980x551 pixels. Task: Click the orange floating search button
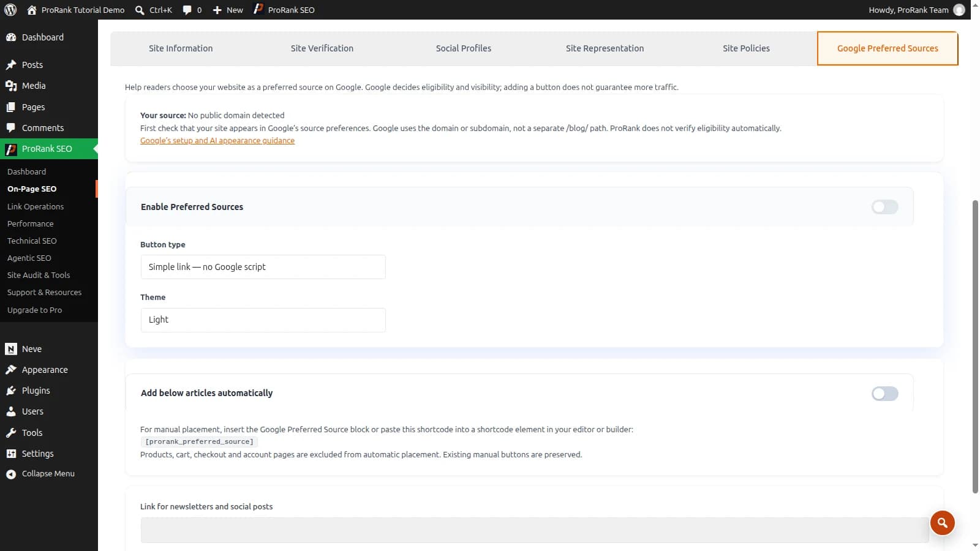[942, 523]
